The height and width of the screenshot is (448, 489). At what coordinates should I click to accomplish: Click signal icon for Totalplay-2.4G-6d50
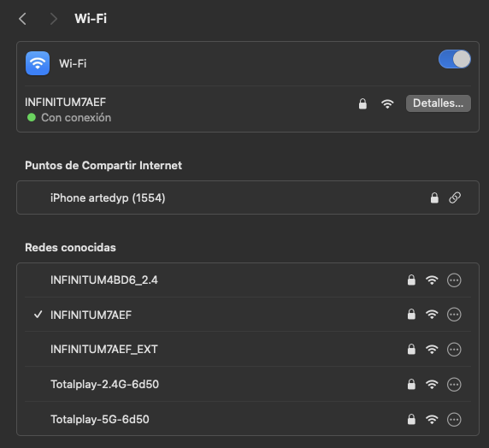click(432, 385)
